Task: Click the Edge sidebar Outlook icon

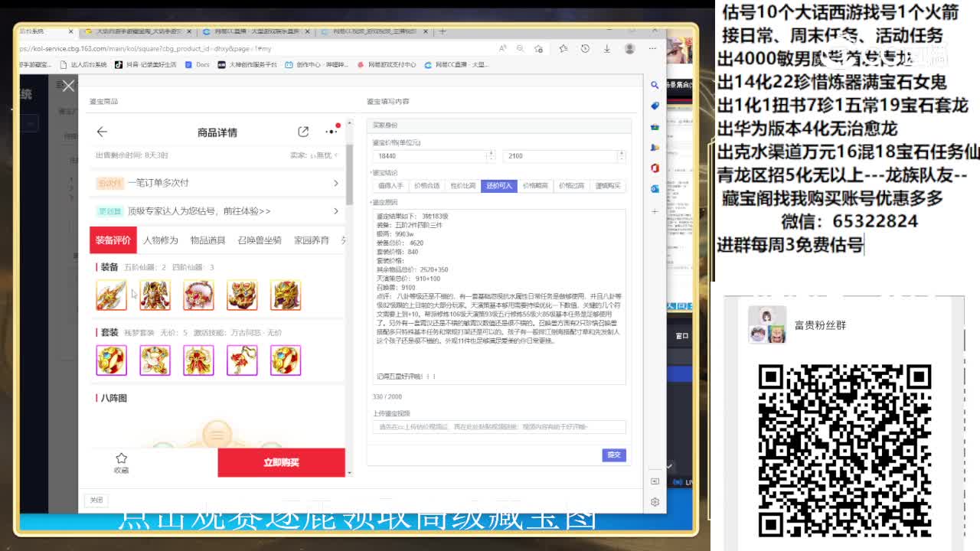Action: pyautogui.click(x=655, y=188)
